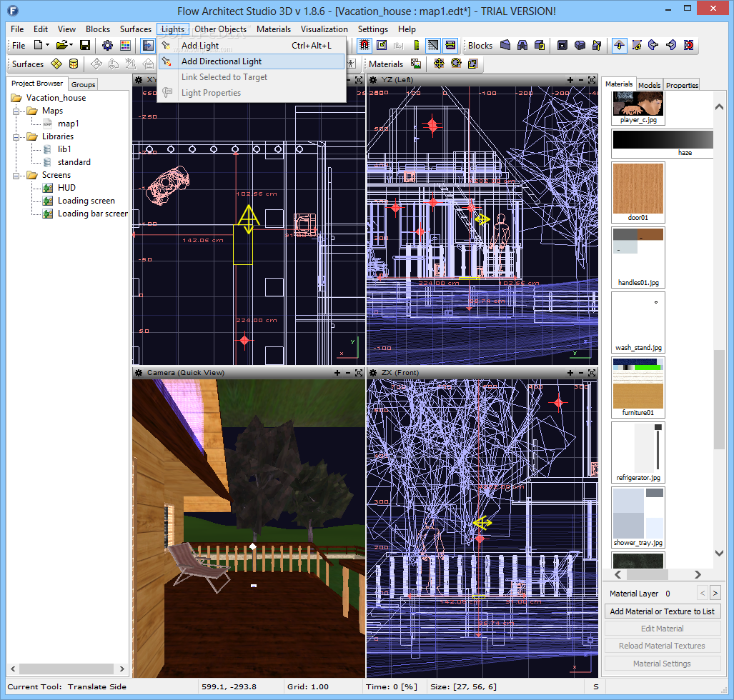Click the material texture picture icon

click(x=416, y=64)
